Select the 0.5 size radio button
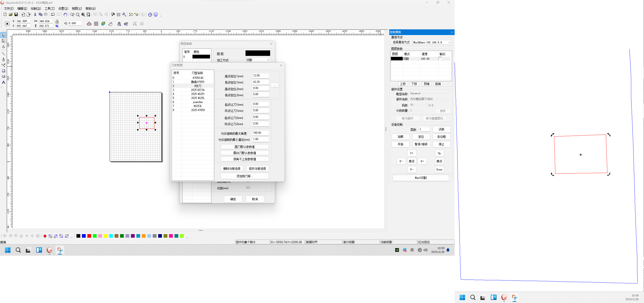 pos(426,105)
